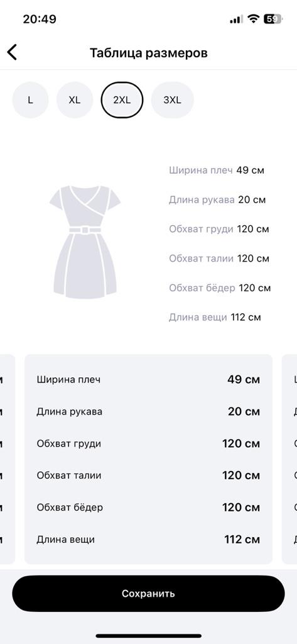Tap the back arrow icon

coord(13,53)
